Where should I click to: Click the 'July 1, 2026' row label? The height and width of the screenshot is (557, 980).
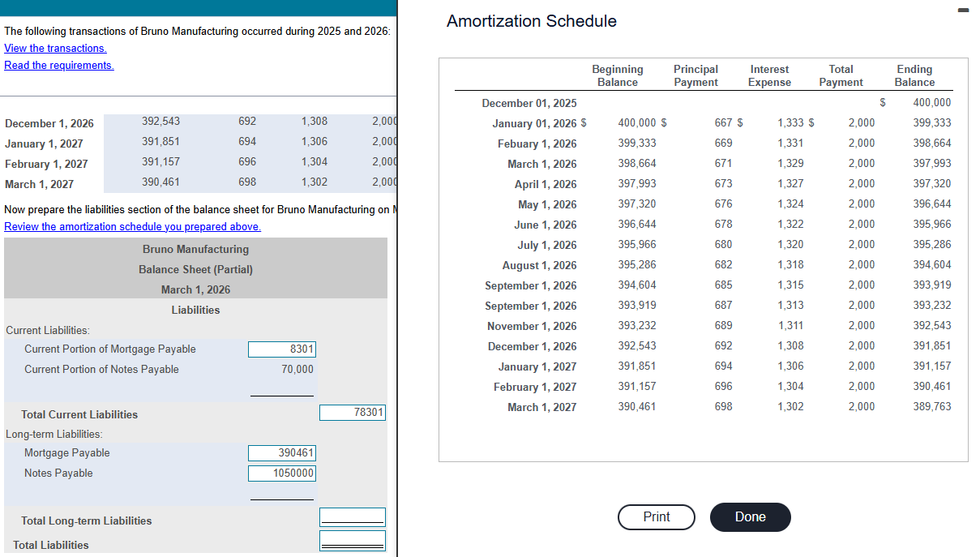(x=547, y=245)
